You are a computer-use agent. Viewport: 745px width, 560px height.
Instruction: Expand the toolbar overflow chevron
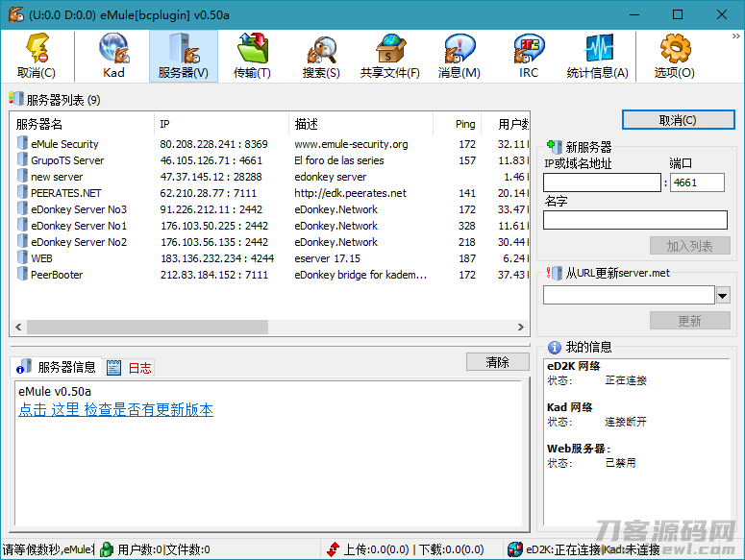click(x=736, y=37)
